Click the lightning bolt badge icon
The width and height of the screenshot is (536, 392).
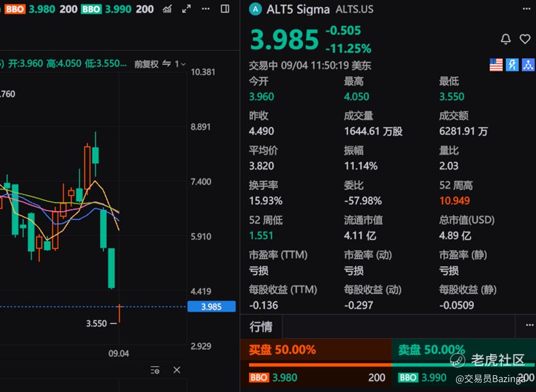512,64
